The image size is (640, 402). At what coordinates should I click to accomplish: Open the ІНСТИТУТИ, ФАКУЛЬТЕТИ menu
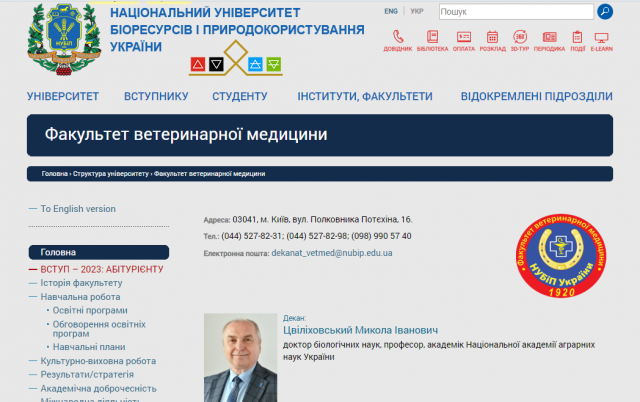pos(365,96)
